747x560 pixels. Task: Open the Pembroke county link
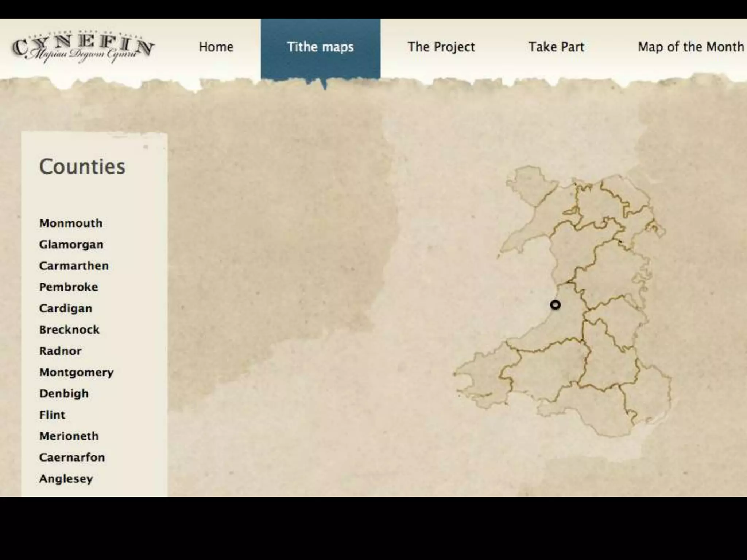click(x=69, y=287)
